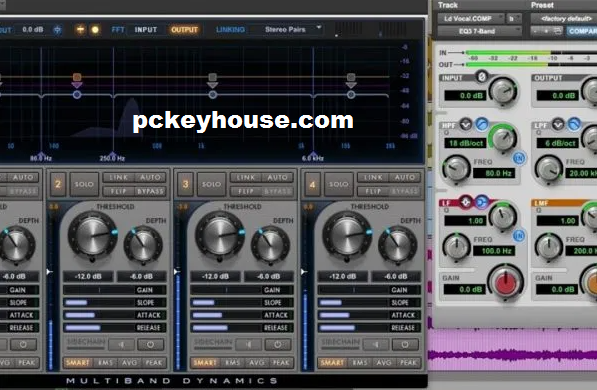Solo band 3 of Multiband Dynamics
The height and width of the screenshot is (390, 597).
tap(211, 184)
